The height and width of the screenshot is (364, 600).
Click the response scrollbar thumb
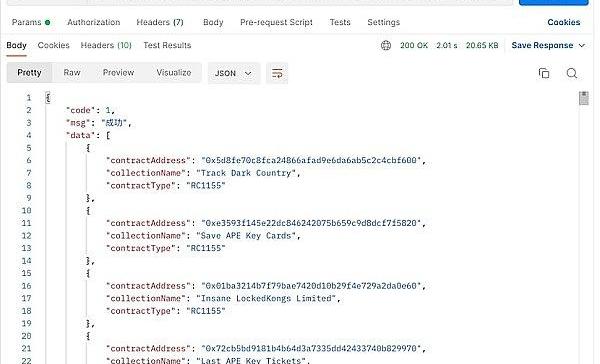tap(584, 98)
